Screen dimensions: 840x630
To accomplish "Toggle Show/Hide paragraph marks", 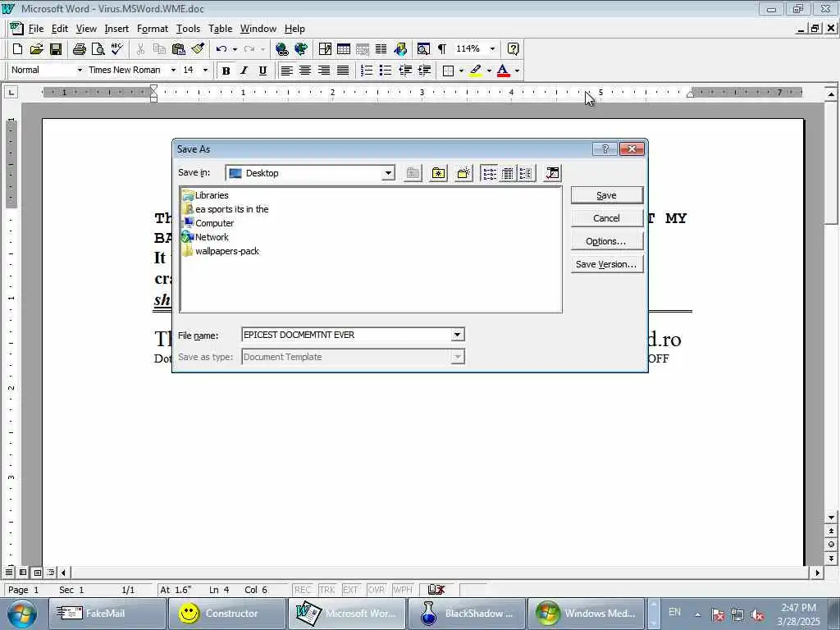I will (442, 49).
